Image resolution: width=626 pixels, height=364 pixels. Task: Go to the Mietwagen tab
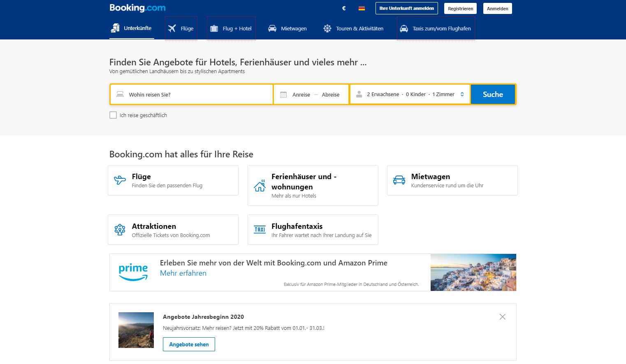(x=287, y=28)
